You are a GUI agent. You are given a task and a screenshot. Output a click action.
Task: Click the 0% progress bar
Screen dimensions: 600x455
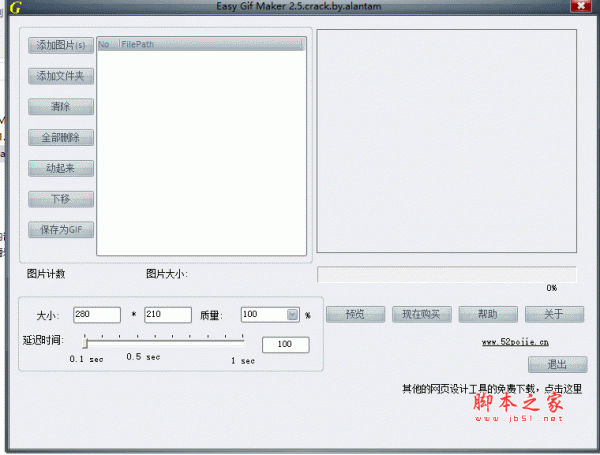pos(447,275)
